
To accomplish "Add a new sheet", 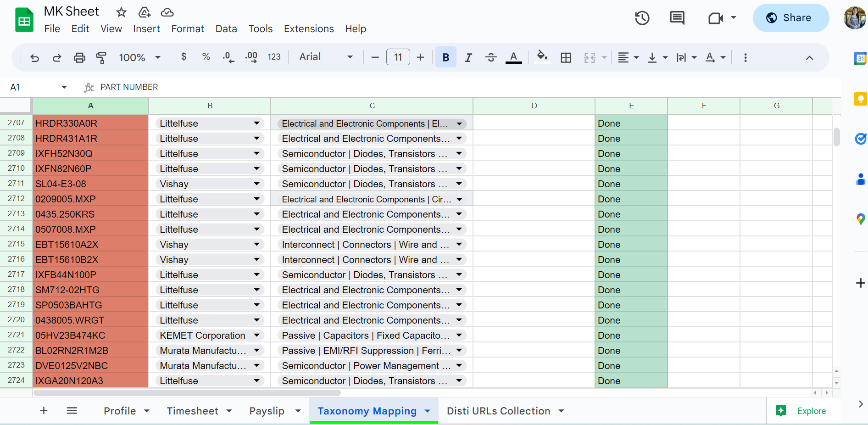I will click(44, 411).
